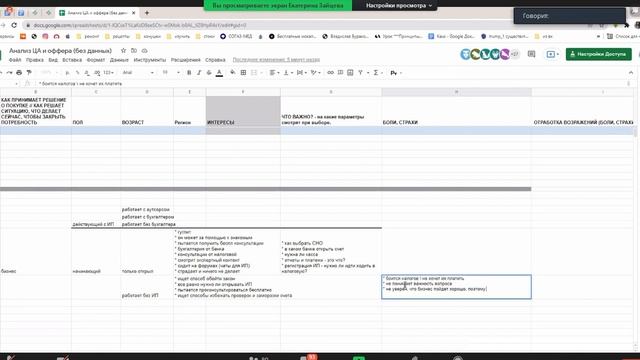This screenshot has height=360, width=640.
Task: Open the font size dropdown
Action: coord(171,73)
